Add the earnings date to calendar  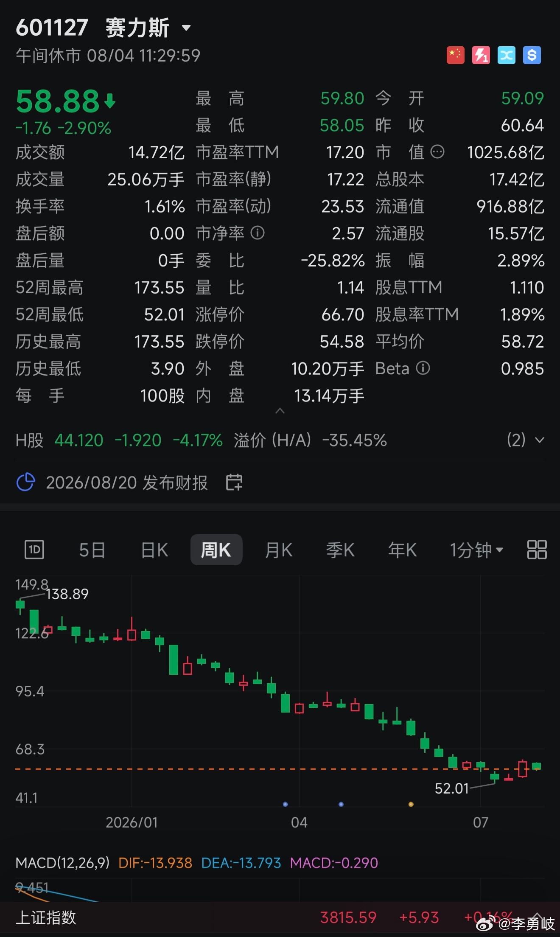234,483
